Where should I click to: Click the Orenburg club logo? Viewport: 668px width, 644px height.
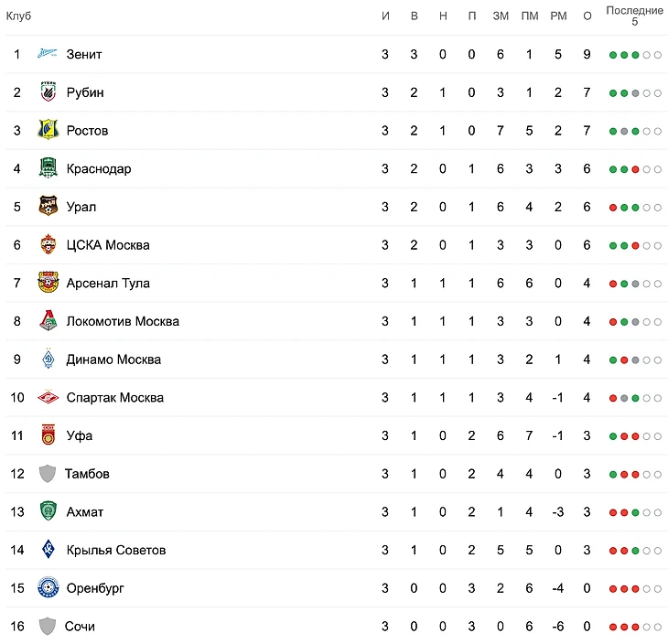48,588
